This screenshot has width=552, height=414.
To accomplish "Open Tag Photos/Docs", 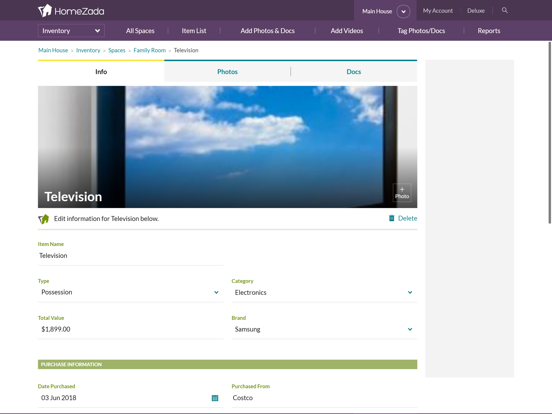I will point(421,31).
